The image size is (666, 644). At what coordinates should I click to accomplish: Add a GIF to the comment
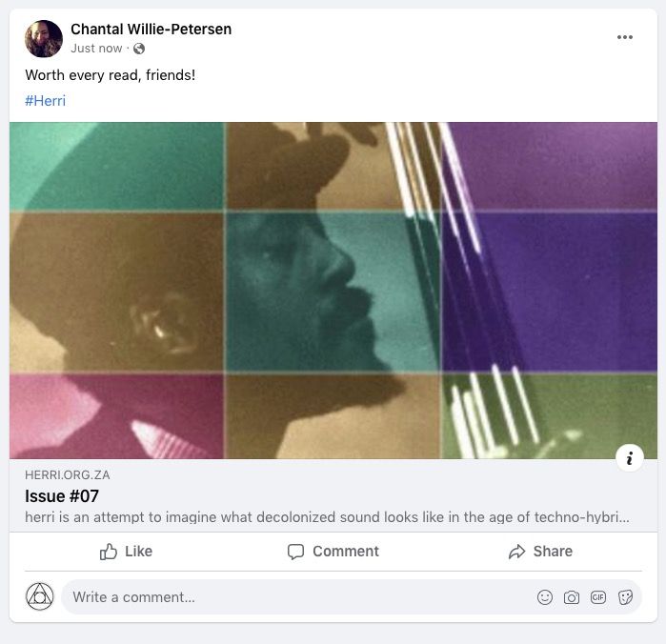point(598,597)
